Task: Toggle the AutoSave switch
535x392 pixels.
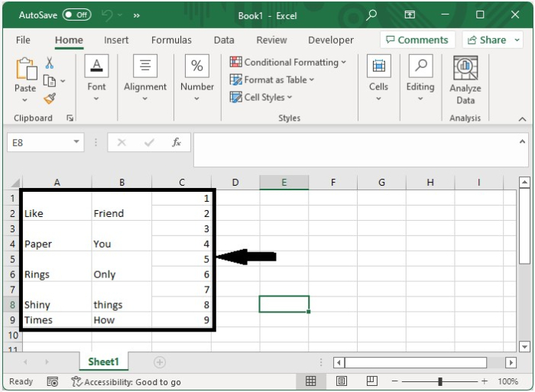Action: tap(76, 15)
